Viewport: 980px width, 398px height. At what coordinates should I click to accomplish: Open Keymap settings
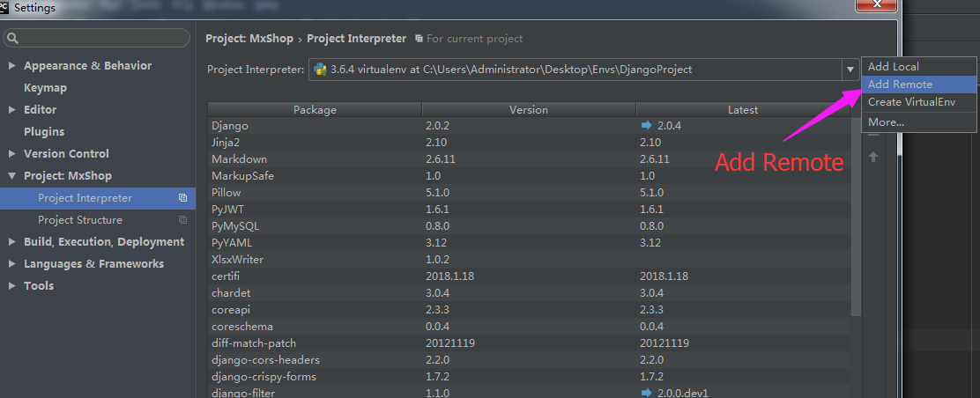point(45,88)
